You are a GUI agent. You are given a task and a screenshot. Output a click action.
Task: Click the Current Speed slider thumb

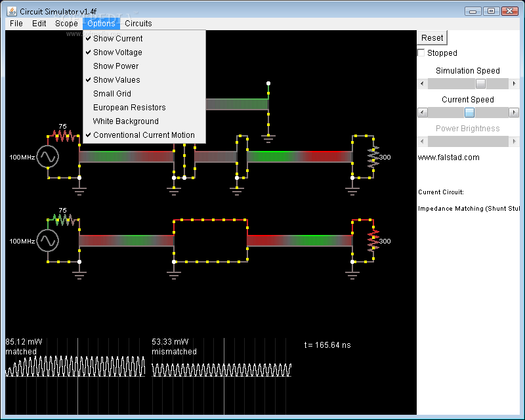pos(469,112)
